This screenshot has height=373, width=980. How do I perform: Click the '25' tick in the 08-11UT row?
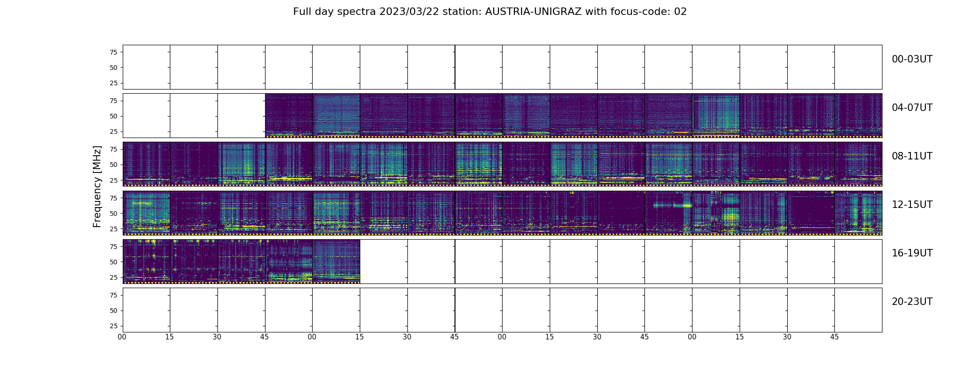coord(113,180)
